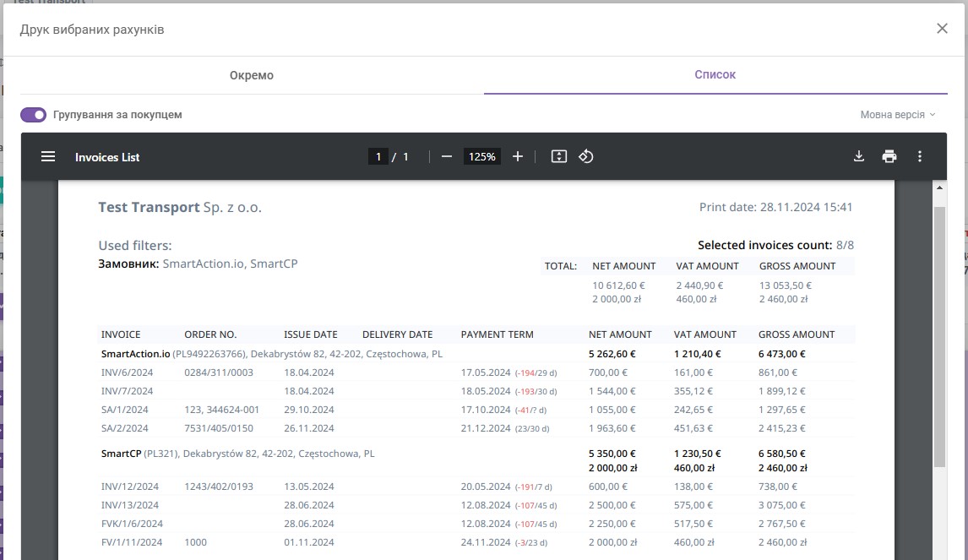Print the Invoices List document
This screenshot has width=968, height=560.
(x=889, y=156)
